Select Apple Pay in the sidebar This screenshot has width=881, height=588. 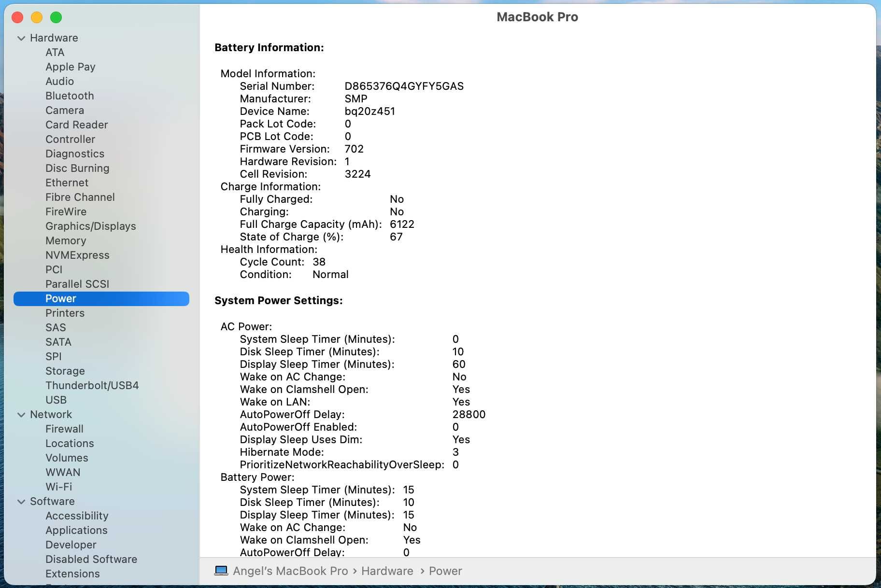click(x=71, y=67)
